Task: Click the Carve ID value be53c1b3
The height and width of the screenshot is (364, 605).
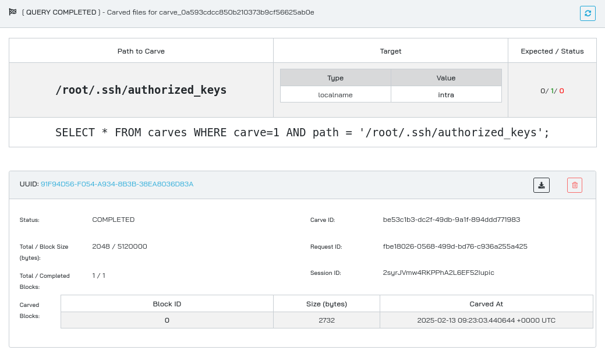Action: coord(451,220)
